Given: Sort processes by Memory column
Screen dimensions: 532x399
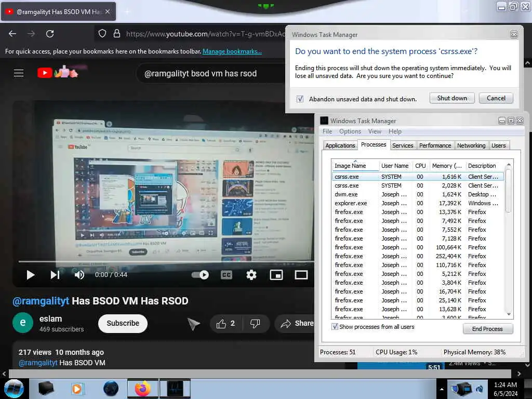Looking at the screenshot, I should click(x=447, y=166).
